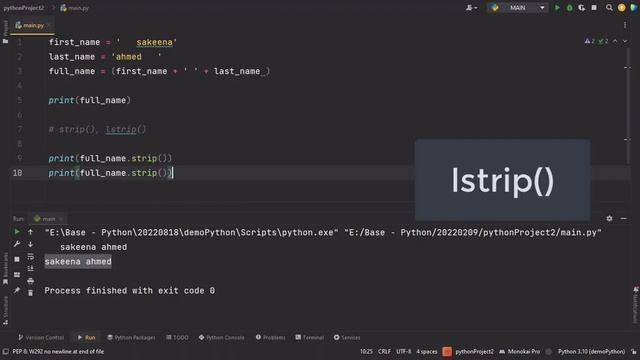The height and width of the screenshot is (360, 640).
Task: Open the Structure side tool window
Action: pos(5,311)
